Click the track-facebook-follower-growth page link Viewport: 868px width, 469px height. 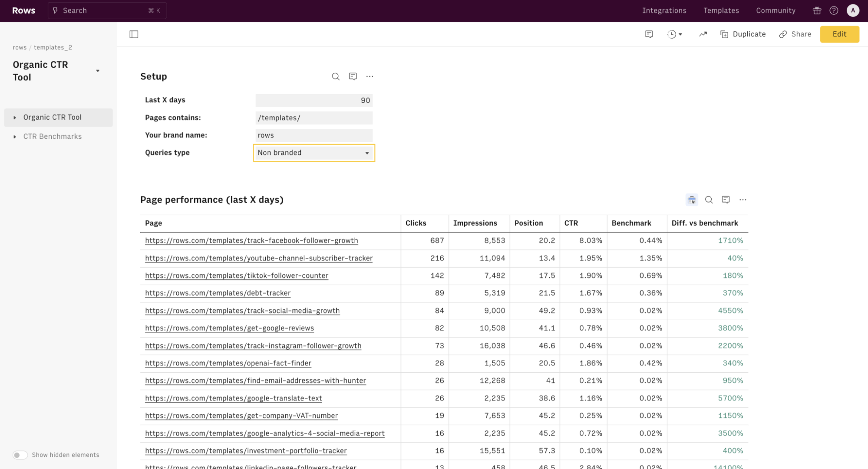(251, 240)
